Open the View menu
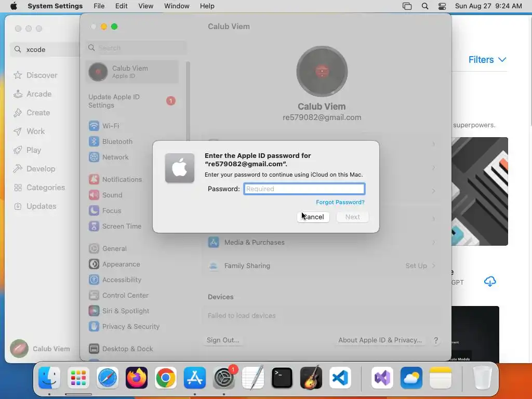Viewport: 532px width, 399px height. (x=145, y=6)
